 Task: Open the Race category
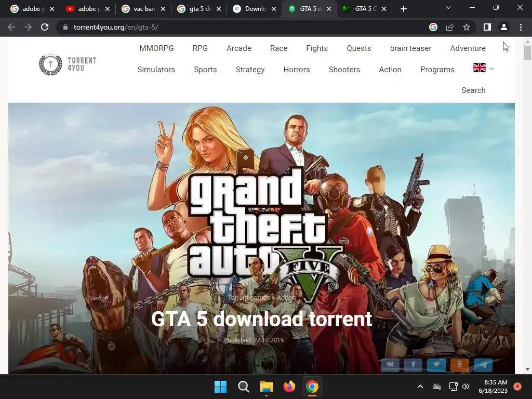coord(278,48)
